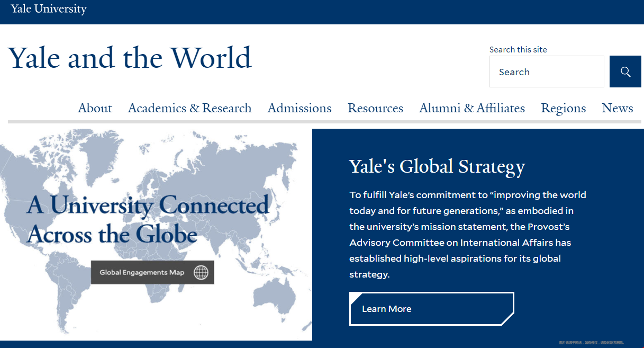Screen dimensions: 644x348
Task: Click the global strategy description paragraph
Action: point(468,235)
